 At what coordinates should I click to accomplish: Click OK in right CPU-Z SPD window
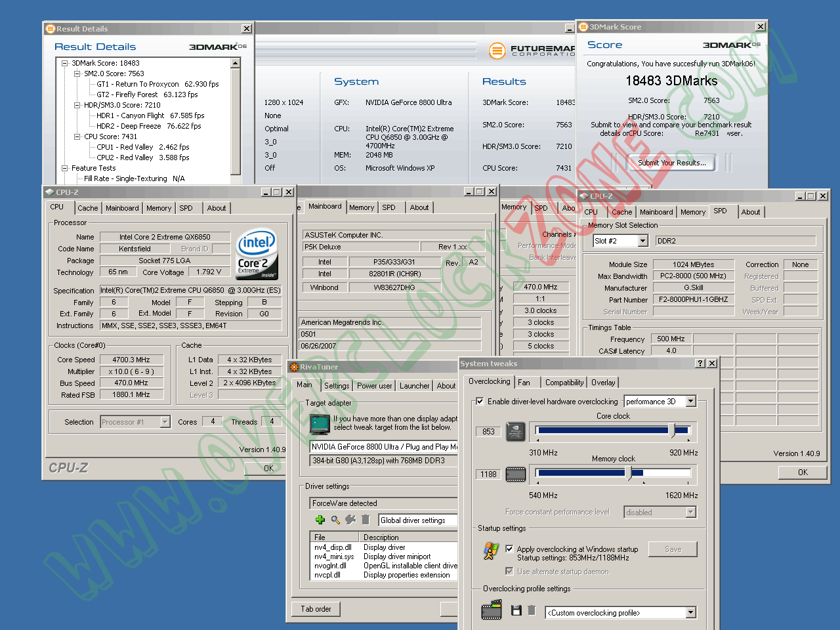[x=803, y=472]
